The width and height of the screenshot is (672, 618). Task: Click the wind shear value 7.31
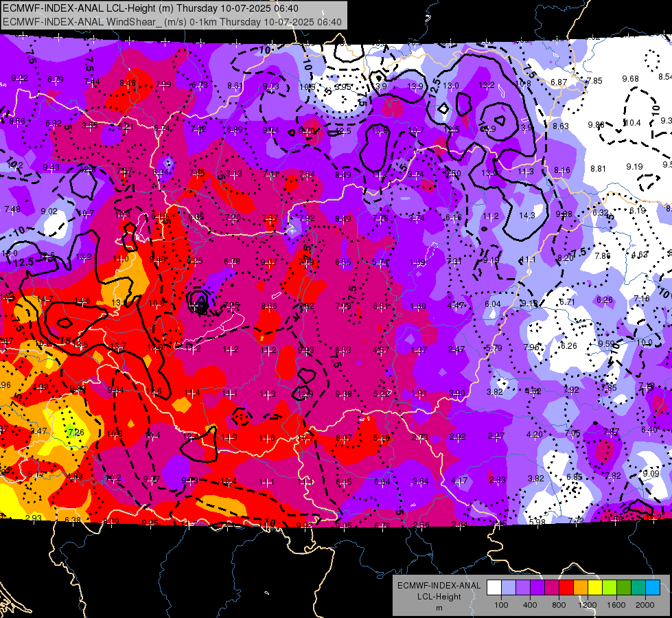coord(454,261)
